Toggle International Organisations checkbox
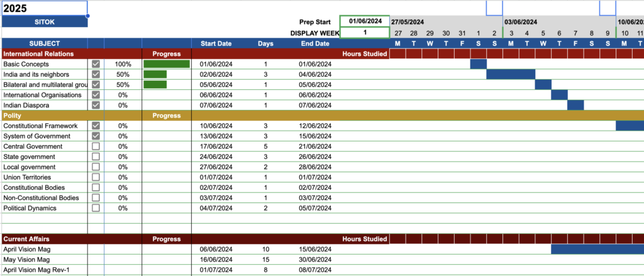 [x=96, y=95]
